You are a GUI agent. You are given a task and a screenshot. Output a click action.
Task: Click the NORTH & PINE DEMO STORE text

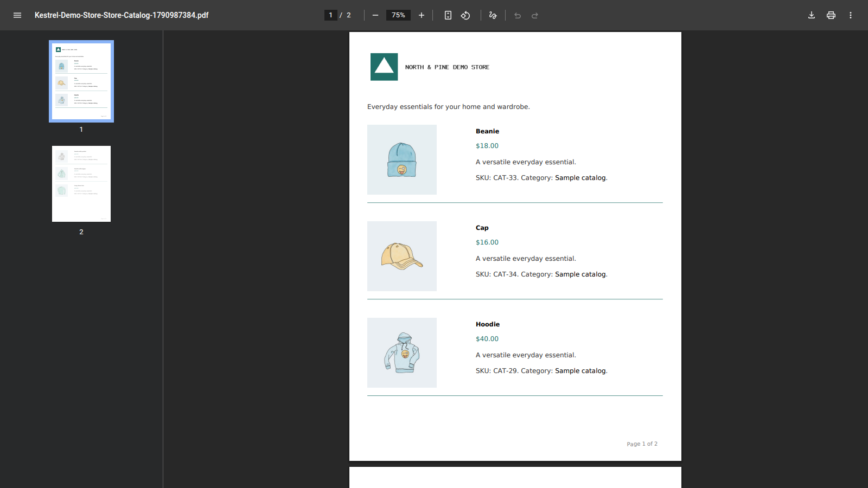click(x=447, y=67)
